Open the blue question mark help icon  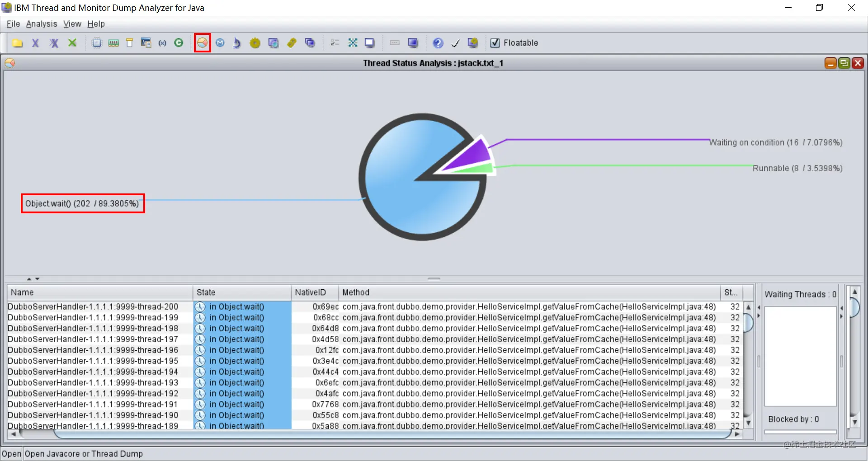(438, 43)
